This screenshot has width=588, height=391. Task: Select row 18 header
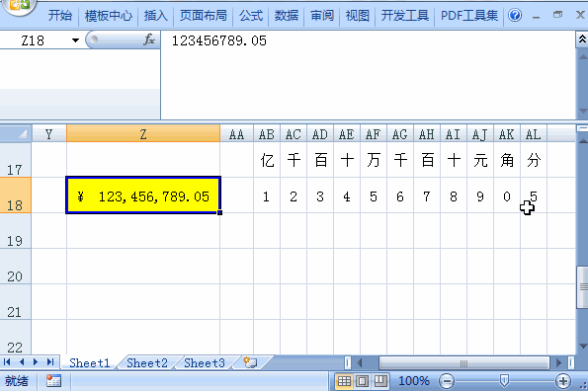click(15, 195)
